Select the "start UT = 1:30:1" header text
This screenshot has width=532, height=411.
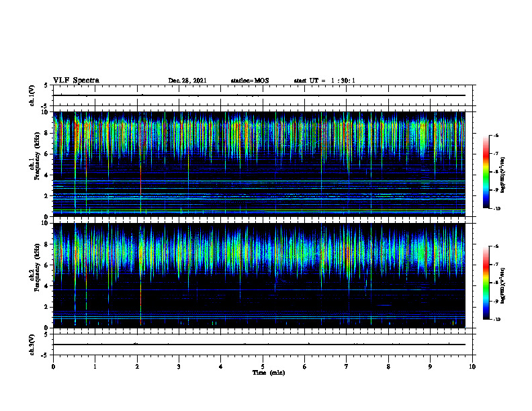[x=324, y=81]
